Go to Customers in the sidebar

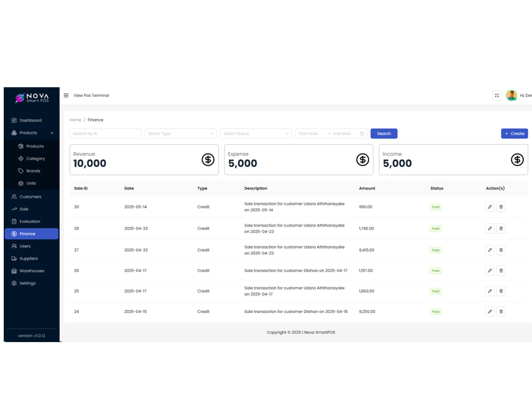[x=31, y=197]
